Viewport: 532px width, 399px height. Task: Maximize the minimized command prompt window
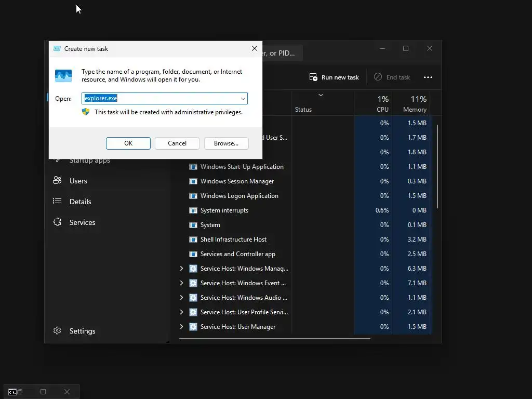coord(43,392)
